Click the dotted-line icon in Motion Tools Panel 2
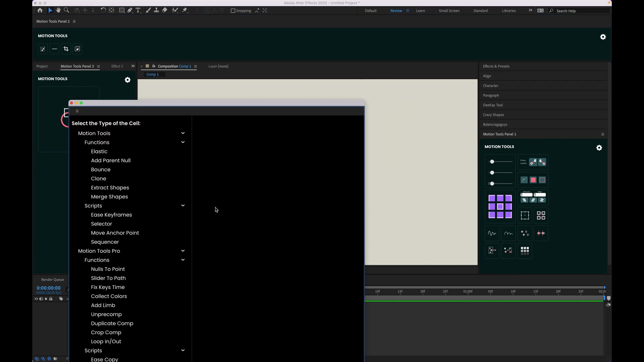Viewport: 644px width, 362px height. point(55,49)
